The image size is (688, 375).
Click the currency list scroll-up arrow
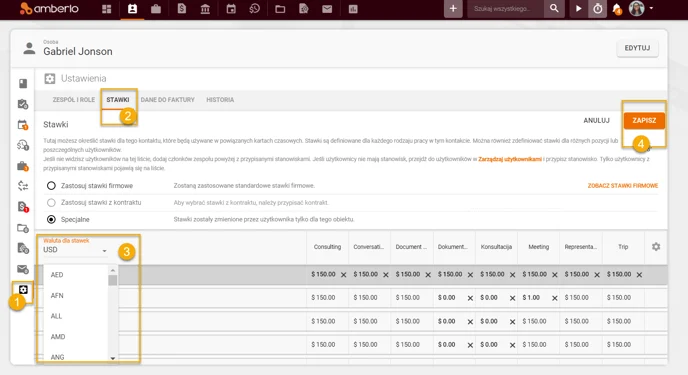pyautogui.click(x=113, y=270)
